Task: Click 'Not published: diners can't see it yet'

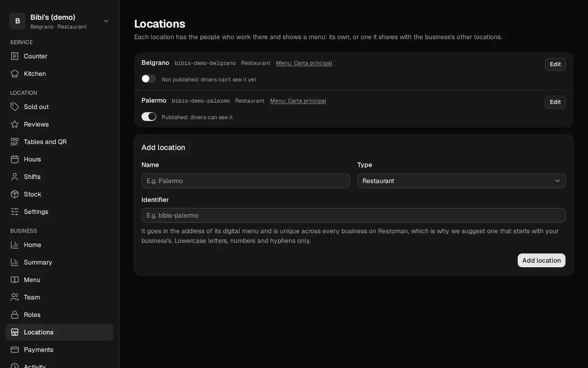Action: coord(209,80)
